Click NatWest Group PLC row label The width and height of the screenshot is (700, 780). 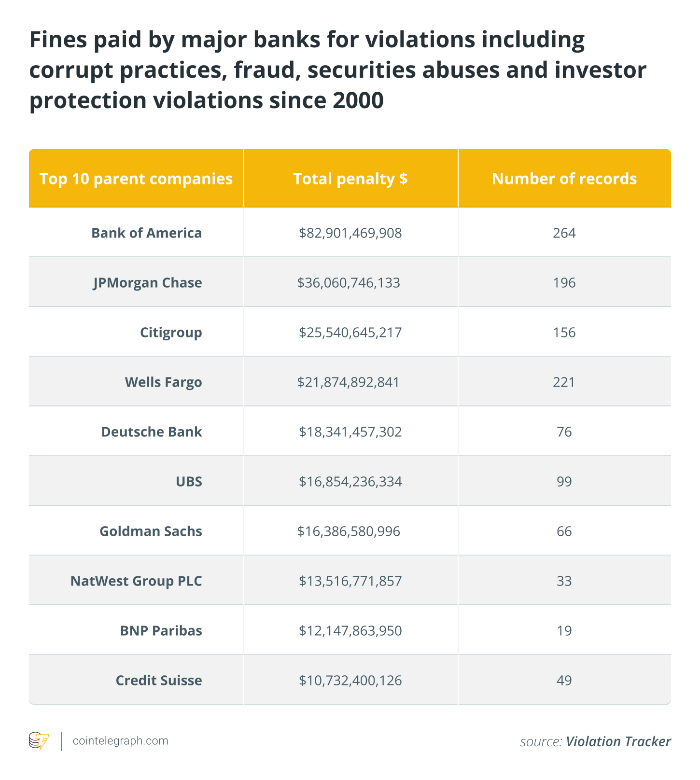click(x=136, y=581)
